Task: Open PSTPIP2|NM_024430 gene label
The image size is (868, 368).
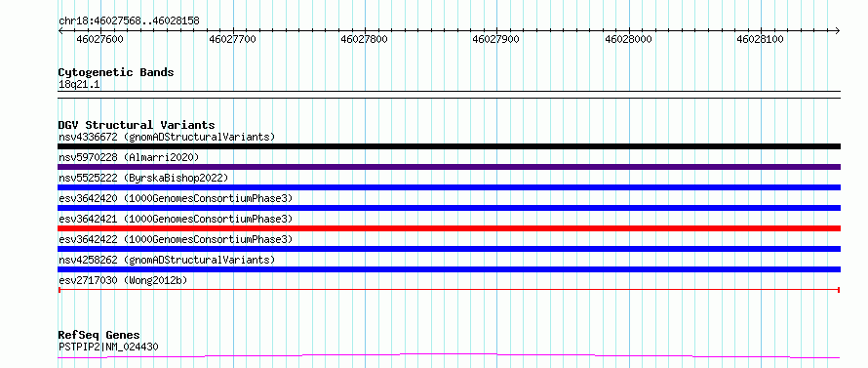Action: [108, 347]
